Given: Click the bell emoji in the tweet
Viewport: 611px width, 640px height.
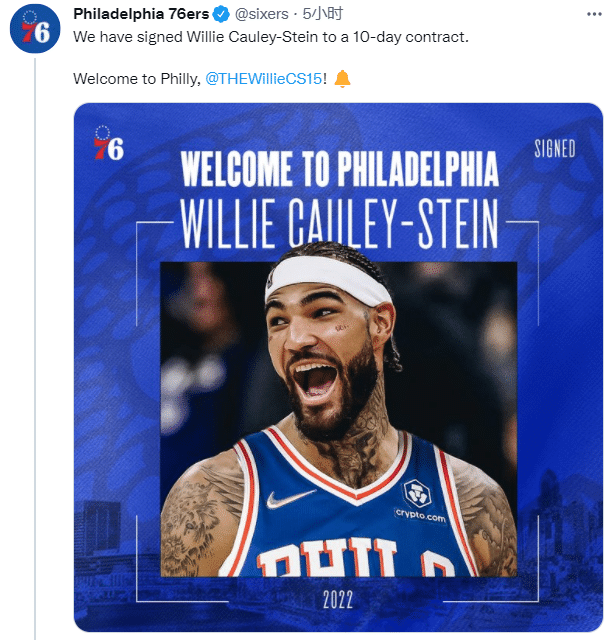Looking at the screenshot, I should tap(343, 79).
